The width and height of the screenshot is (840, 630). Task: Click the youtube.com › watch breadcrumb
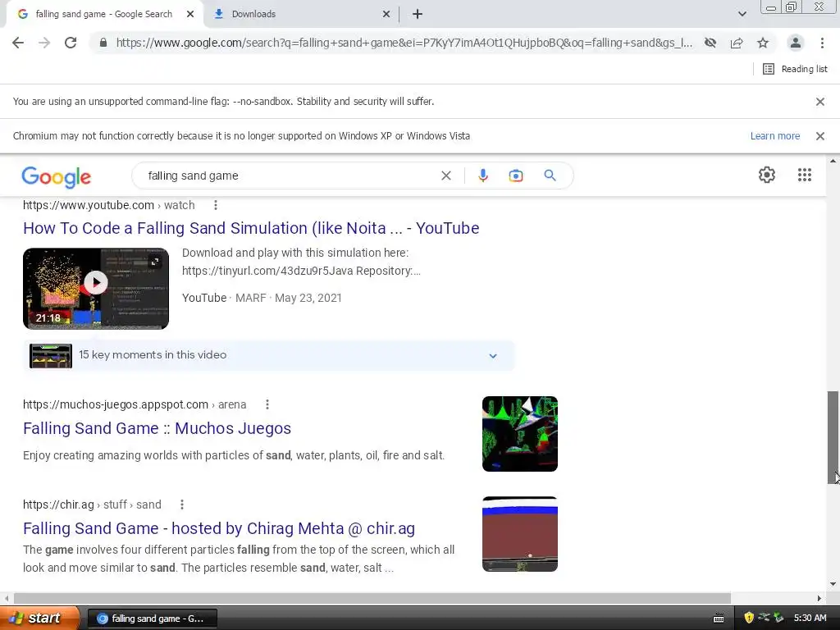pyautogui.click(x=109, y=205)
